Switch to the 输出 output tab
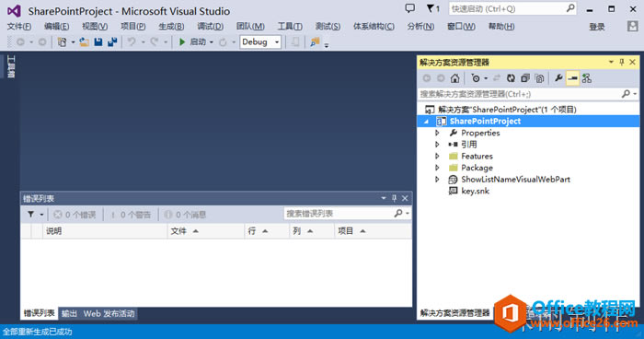The image size is (644, 339). click(69, 313)
